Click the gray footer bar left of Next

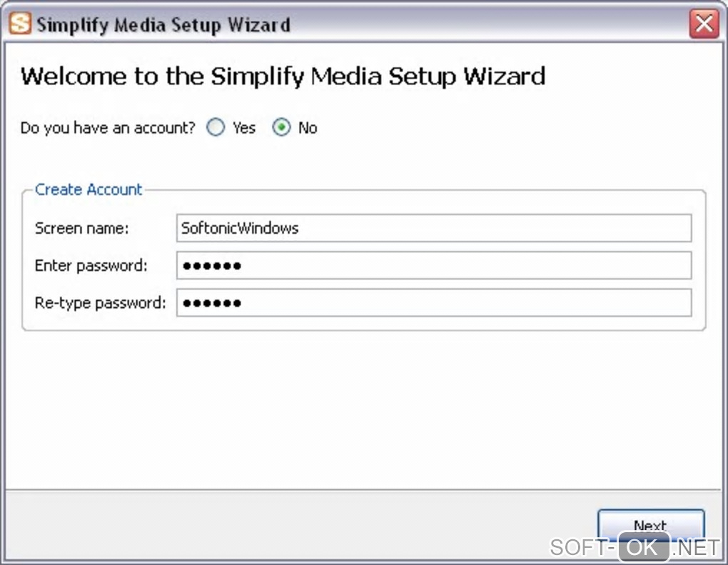pos(285,525)
